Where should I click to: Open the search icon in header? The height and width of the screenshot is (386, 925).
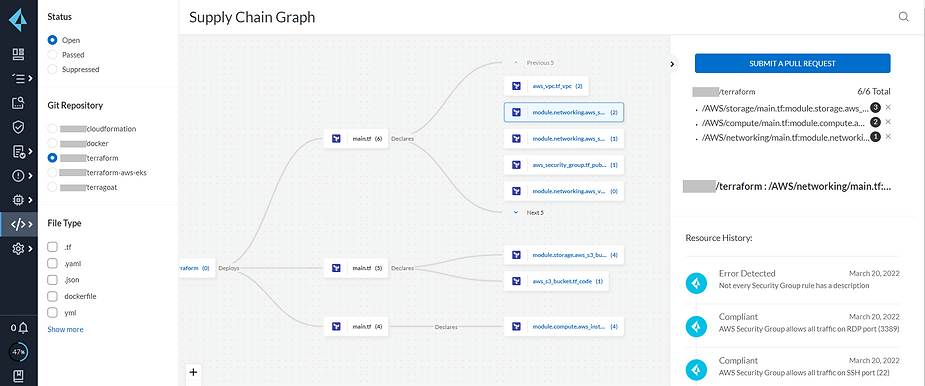click(903, 17)
